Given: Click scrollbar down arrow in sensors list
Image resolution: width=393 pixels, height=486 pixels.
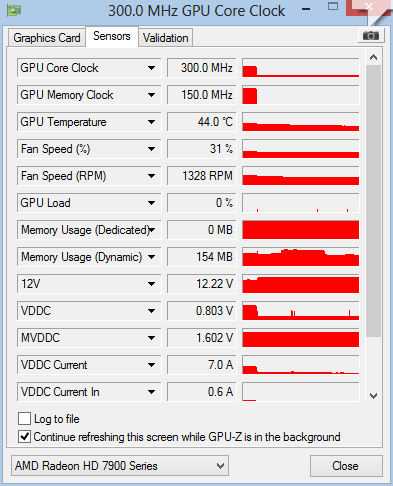Looking at the screenshot, I should (x=373, y=396).
